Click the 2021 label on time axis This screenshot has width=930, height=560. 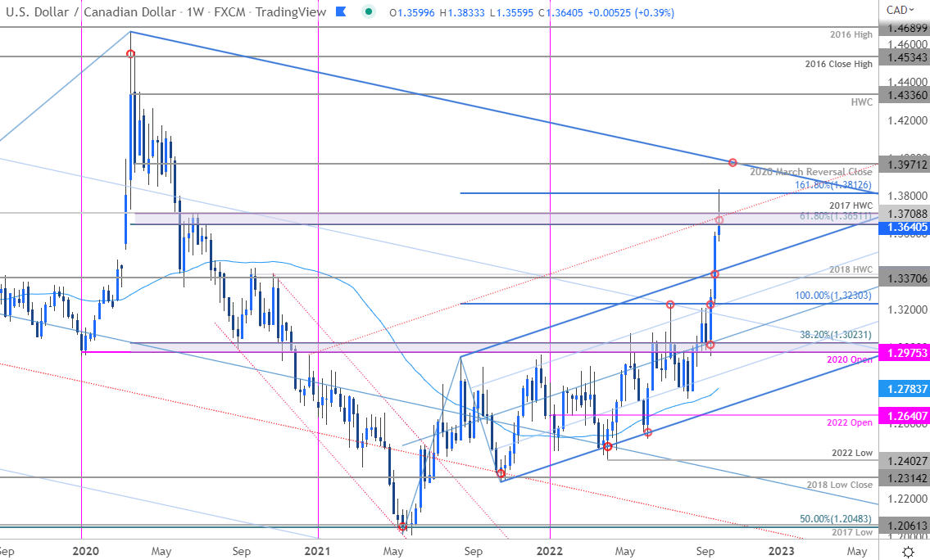317,551
